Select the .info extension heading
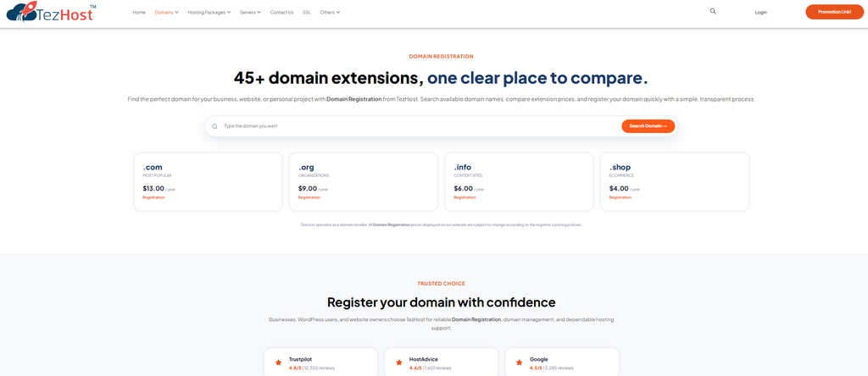868x376 pixels. pyautogui.click(x=463, y=167)
